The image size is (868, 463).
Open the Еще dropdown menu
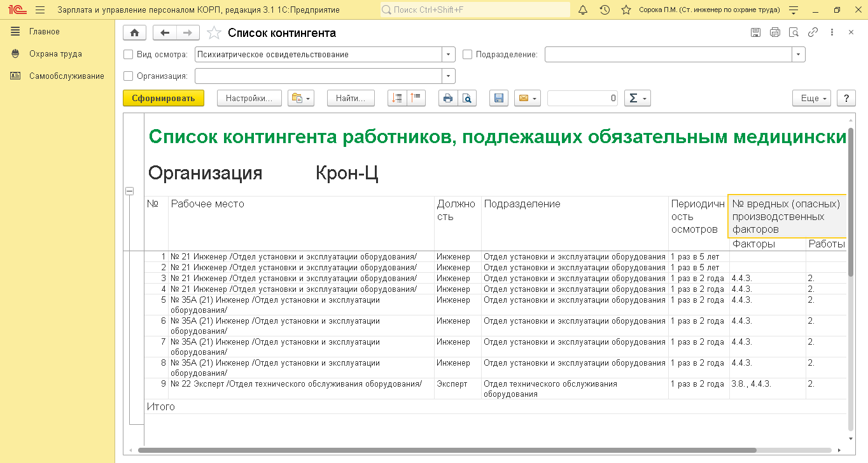click(811, 99)
